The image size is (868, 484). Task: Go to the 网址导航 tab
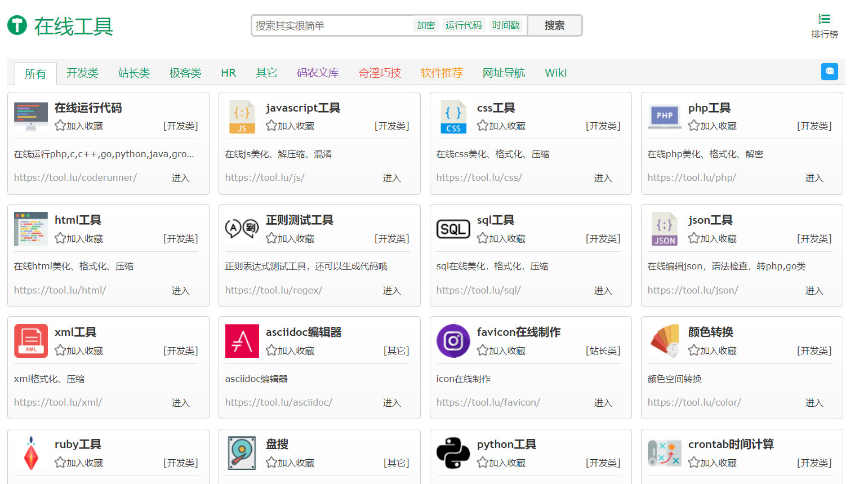pyautogui.click(x=504, y=73)
